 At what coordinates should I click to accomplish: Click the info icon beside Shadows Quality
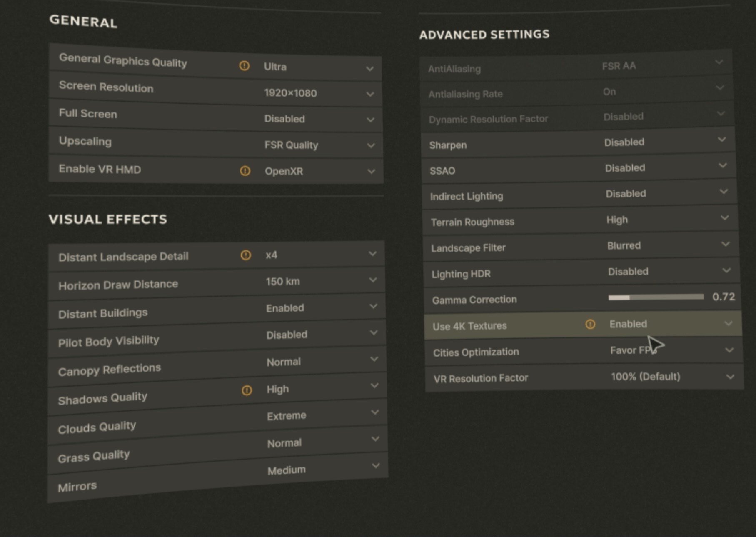(247, 390)
